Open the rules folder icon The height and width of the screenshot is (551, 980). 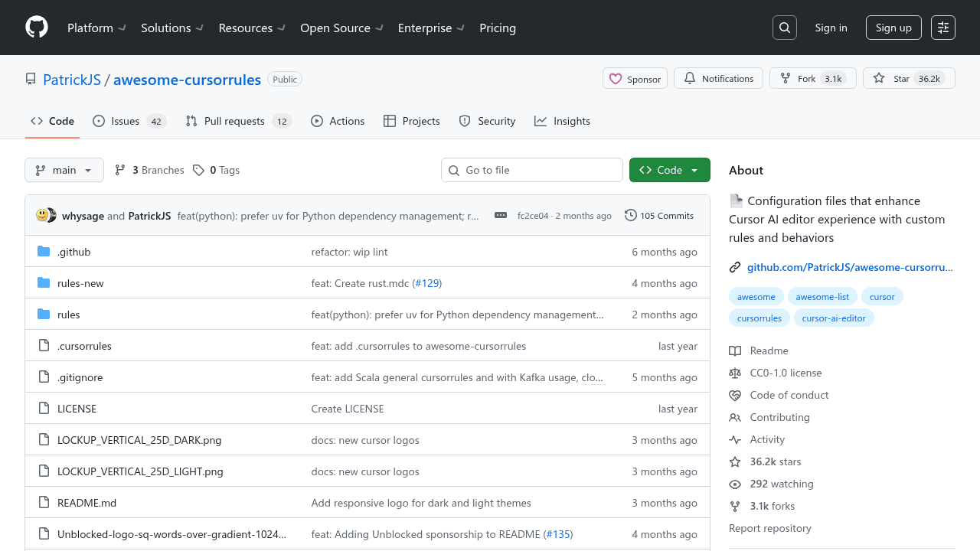44,314
